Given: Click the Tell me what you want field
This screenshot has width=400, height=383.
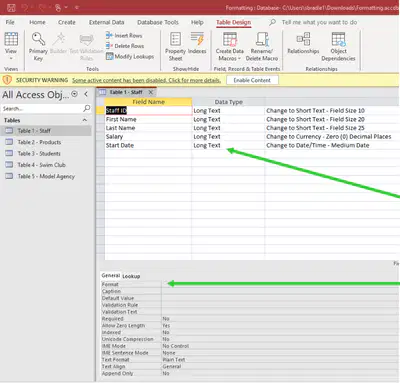Looking at the screenshot, I should (x=319, y=22).
